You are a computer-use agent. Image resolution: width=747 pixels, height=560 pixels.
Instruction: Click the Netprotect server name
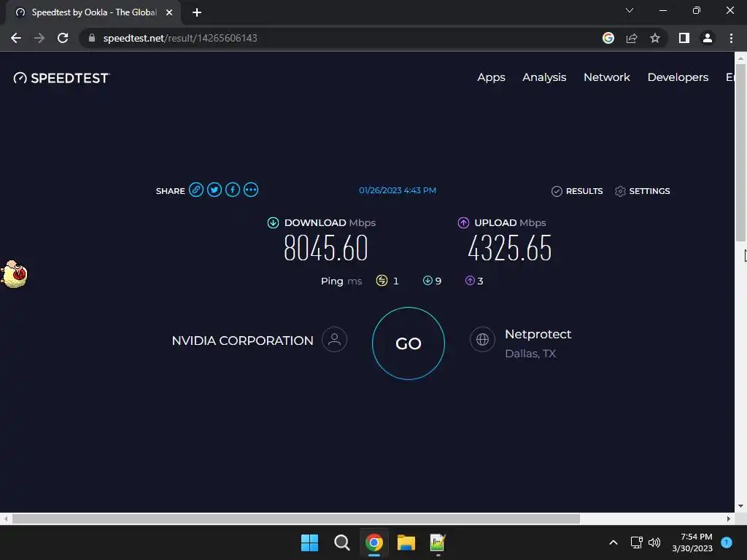click(538, 334)
